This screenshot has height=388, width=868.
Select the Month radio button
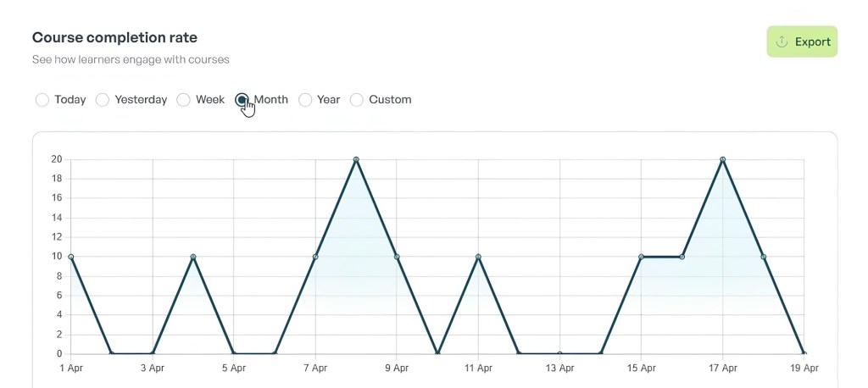coord(242,100)
